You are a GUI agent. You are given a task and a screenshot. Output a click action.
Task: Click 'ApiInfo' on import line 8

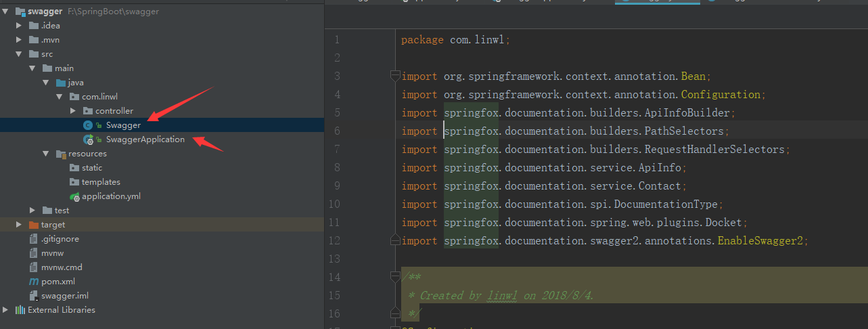click(660, 168)
